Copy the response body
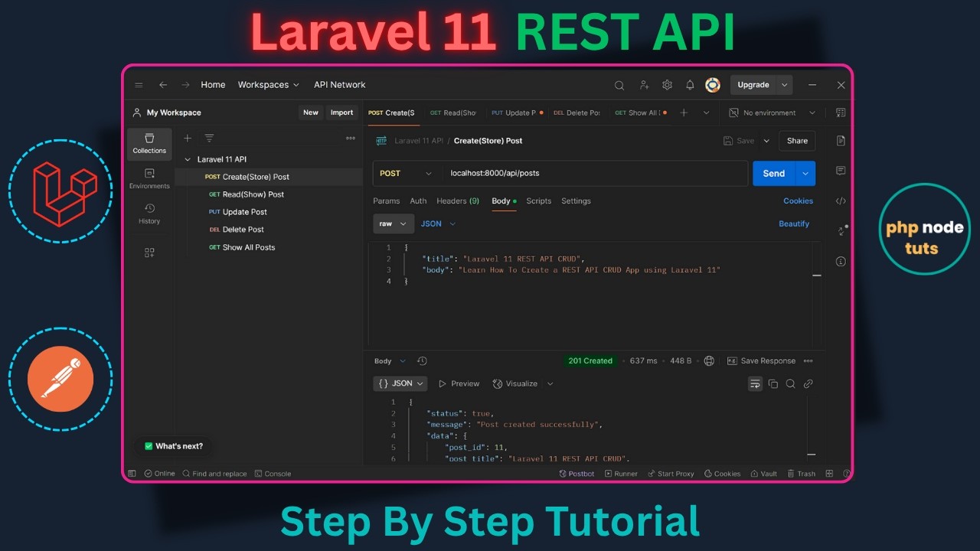Image resolution: width=980 pixels, height=551 pixels. pyautogui.click(x=773, y=384)
